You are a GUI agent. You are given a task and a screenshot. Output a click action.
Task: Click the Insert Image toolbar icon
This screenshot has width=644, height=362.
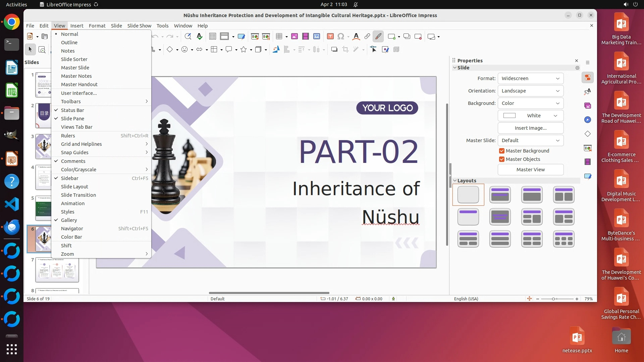pyautogui.click(x=294, y=37)
